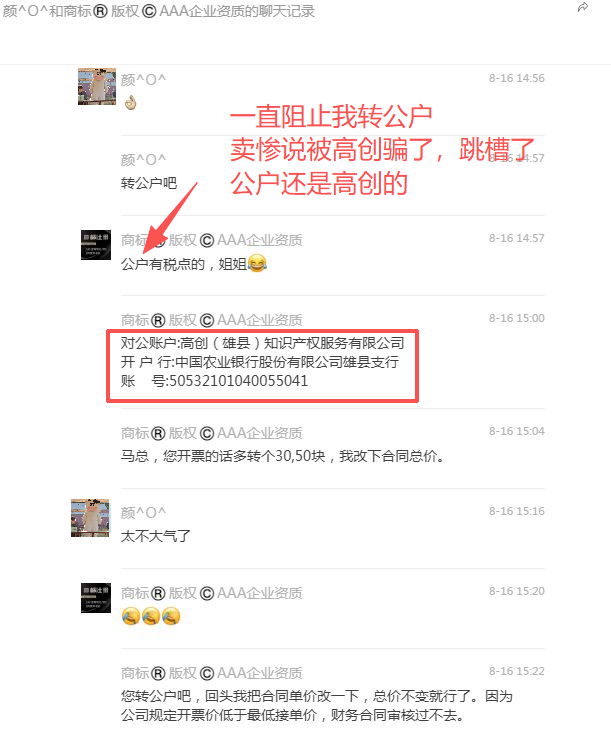The width and height of the screenshot is (611, 738).
Task: Select the 开户行 bank branch line
Action: (x=260, y=362)
